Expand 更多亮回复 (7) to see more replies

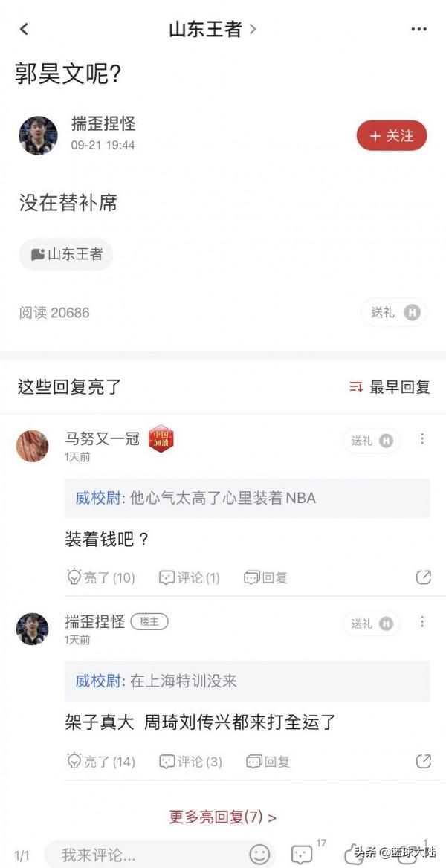[x=223, y=815]
